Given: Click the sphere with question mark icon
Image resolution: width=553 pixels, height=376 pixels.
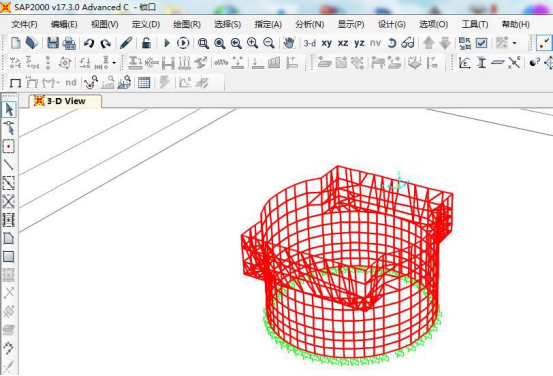Looking at the screenshot, I should (535, 63).
